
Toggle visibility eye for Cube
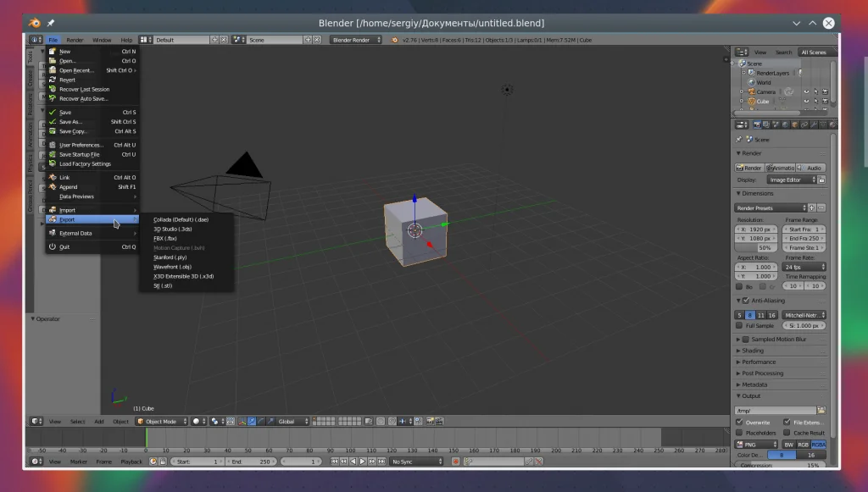[x=805, y=101]
